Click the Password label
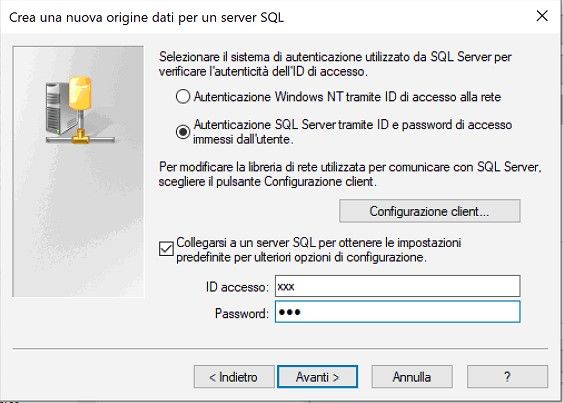The image size is (563, 403). pos(242,313)
